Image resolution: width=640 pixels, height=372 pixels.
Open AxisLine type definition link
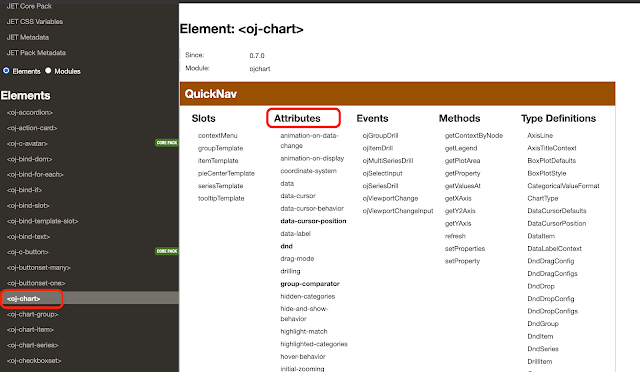click(540, 136)
